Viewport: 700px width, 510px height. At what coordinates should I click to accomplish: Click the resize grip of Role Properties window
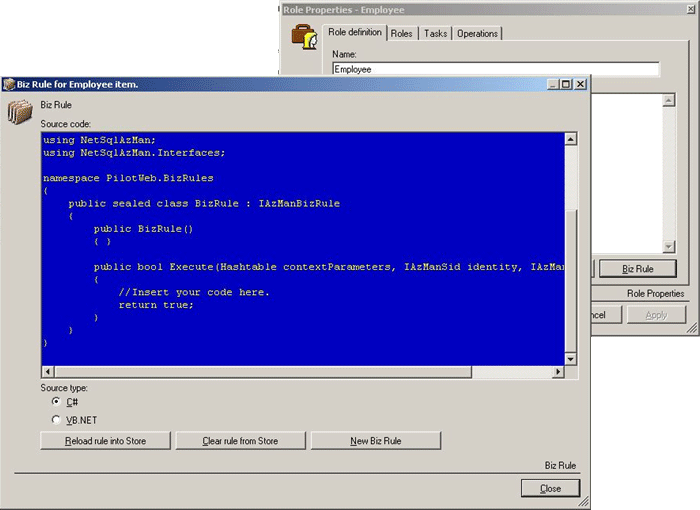click(x=692, y=328)
